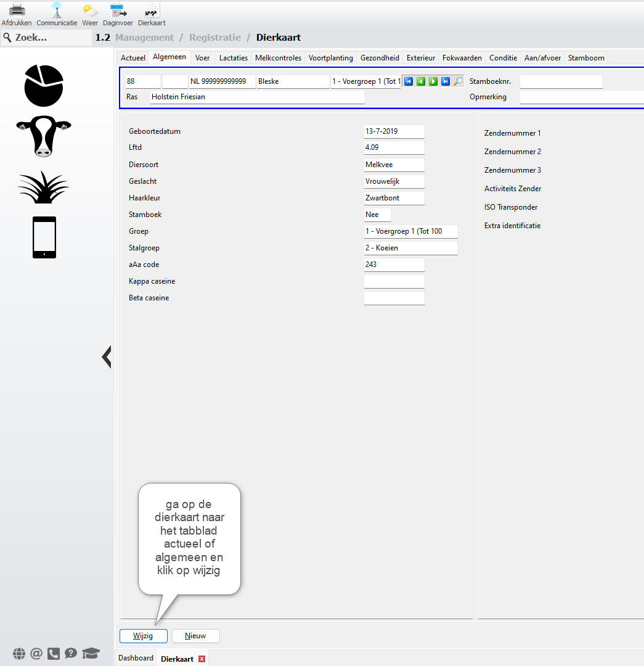
Task: Click the pie chart sidebar icon
Action: 44,86
